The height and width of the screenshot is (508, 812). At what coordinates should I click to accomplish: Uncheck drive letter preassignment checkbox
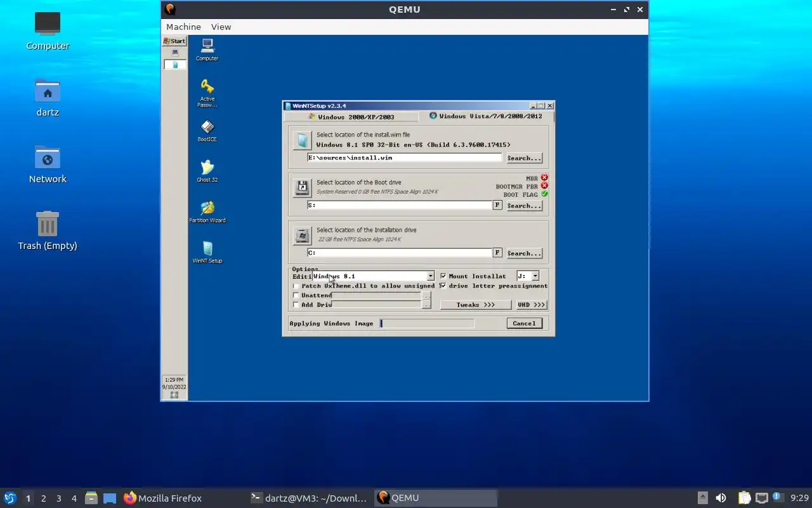coord(443,286)
